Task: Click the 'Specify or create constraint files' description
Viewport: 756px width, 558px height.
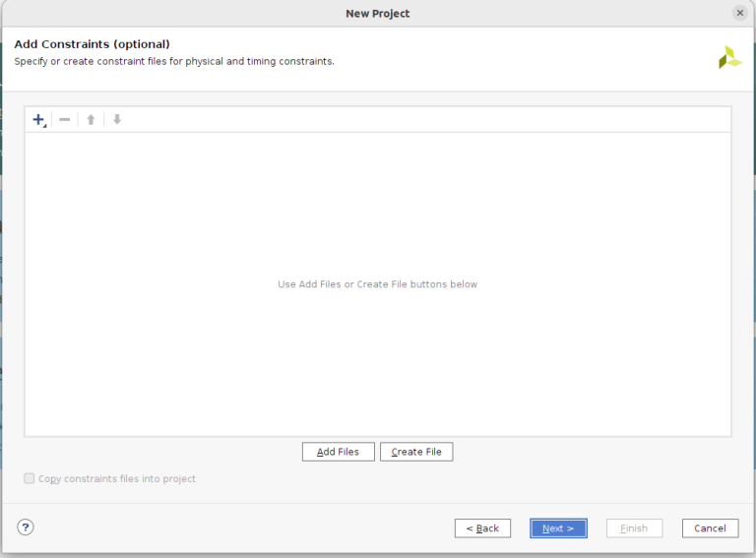Action: [174, 61]
